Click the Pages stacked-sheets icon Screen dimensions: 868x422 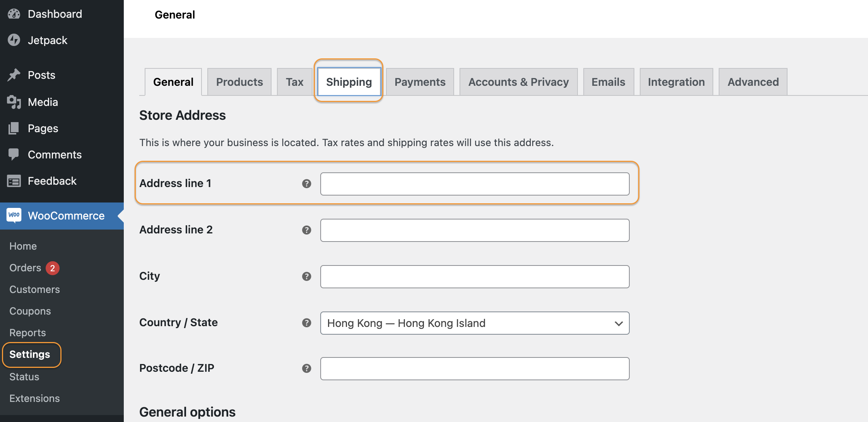pos(14,128)
